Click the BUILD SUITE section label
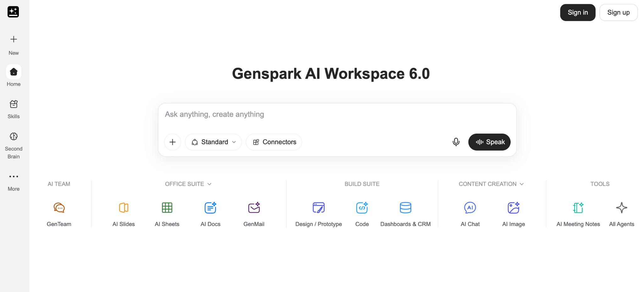The height and width of the screenshot is (292, 644). click(x=362, y=184)
